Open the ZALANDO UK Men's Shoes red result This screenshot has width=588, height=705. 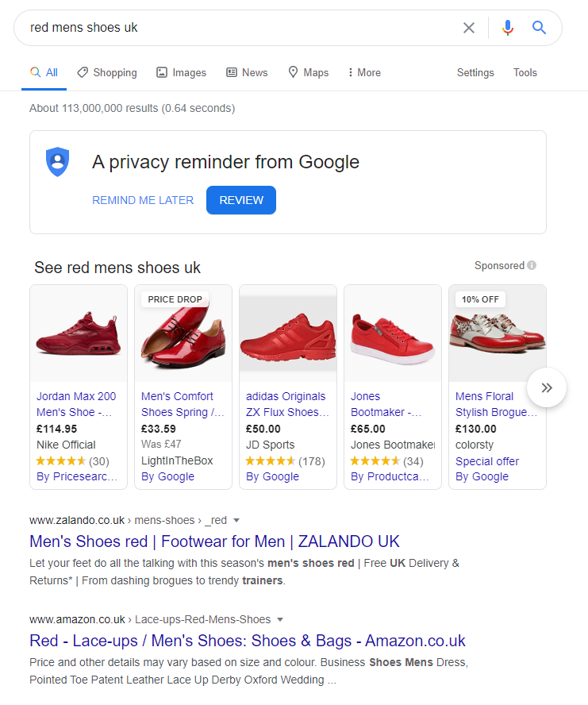[x=214, y=541]
